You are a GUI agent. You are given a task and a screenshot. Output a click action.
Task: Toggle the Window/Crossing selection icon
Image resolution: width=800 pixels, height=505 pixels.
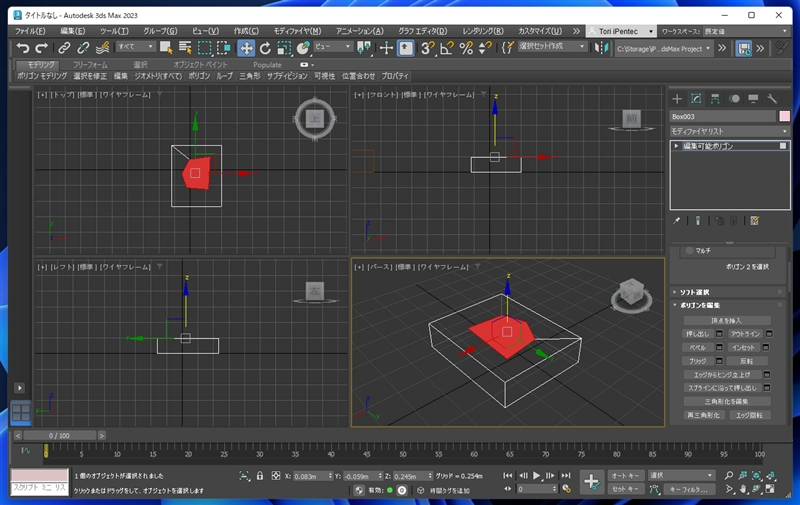click(223, 48)
